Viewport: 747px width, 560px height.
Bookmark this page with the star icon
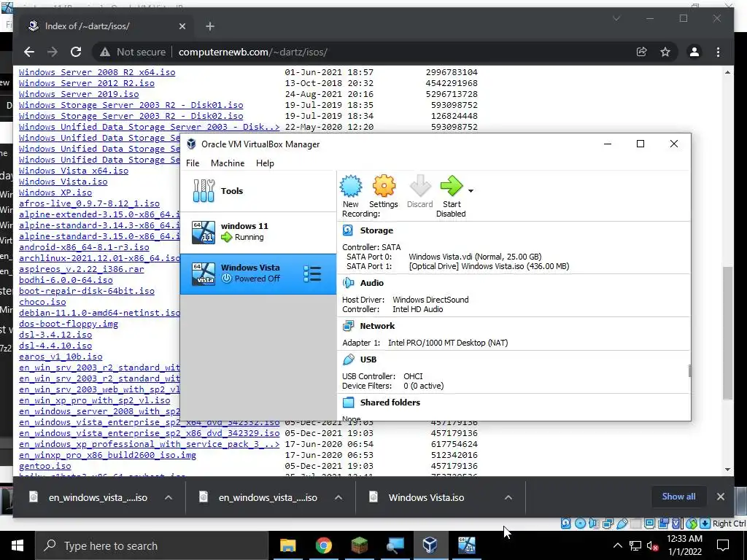(665, 52)
